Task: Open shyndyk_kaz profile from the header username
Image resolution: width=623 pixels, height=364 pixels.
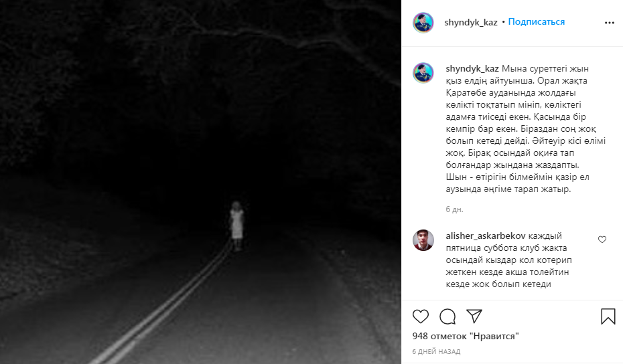Action: pos(471,22)
